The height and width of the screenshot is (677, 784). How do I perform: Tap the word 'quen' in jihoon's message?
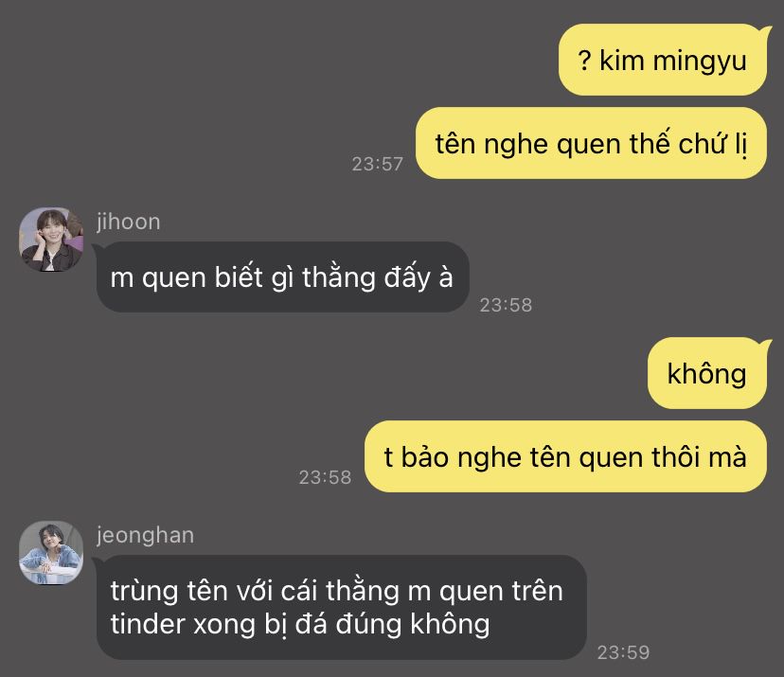tap(174, 279)
